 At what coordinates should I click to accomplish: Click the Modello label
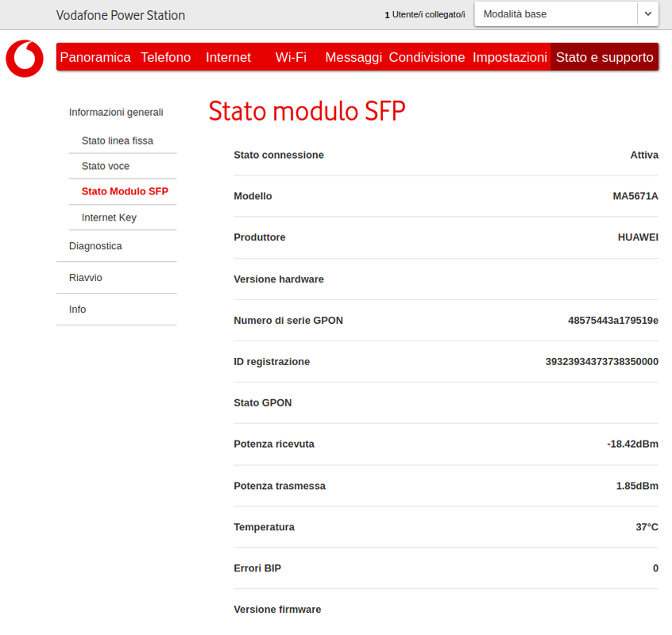pyautogui.click(x=253, y=196)
